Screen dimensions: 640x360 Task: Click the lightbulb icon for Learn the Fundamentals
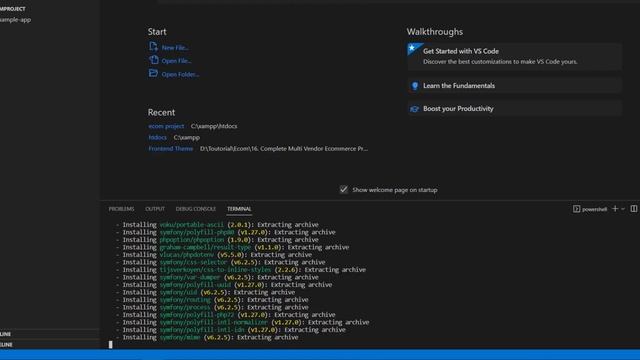pyautogui.click(x=415, y=86)
